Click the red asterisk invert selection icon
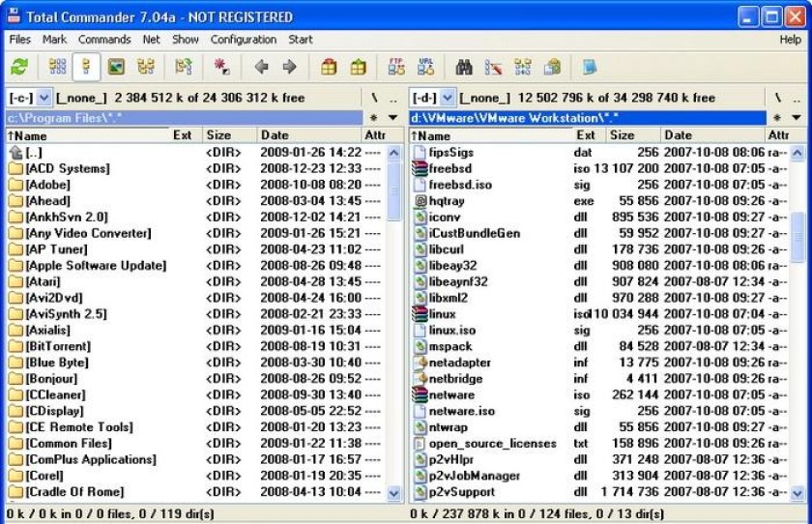Image resolution: width=812 pixels, height=524 pixels. (x=222, y=67)
